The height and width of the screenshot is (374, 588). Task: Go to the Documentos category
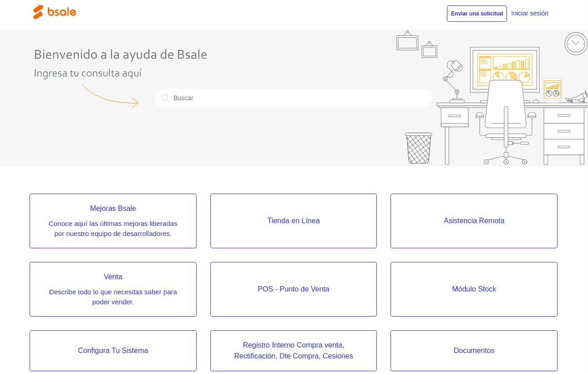(x=474, y=351)
